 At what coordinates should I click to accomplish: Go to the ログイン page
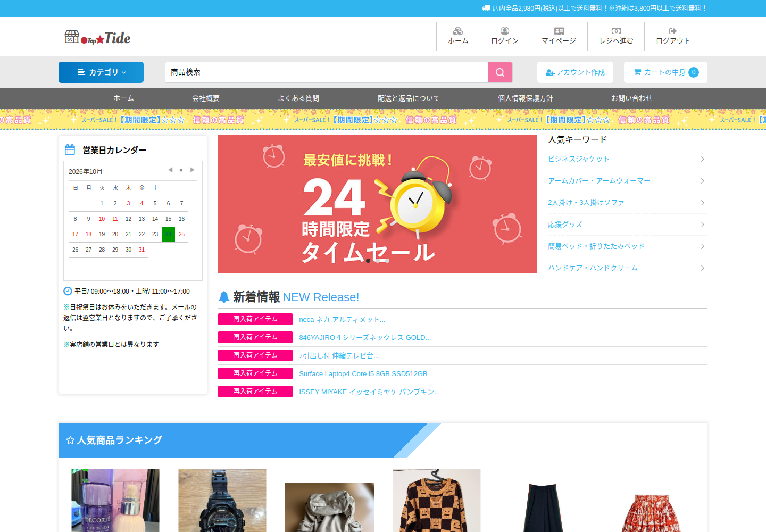[x=505, y=36]
